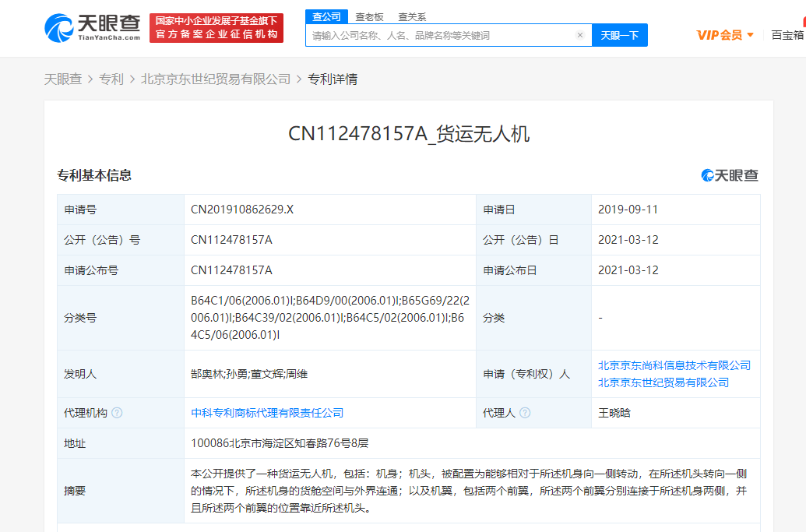The width and height of the screenshot is (806, 532).
Task: Open 百宝箱 in the top navigation
Action: pos(787,35)
